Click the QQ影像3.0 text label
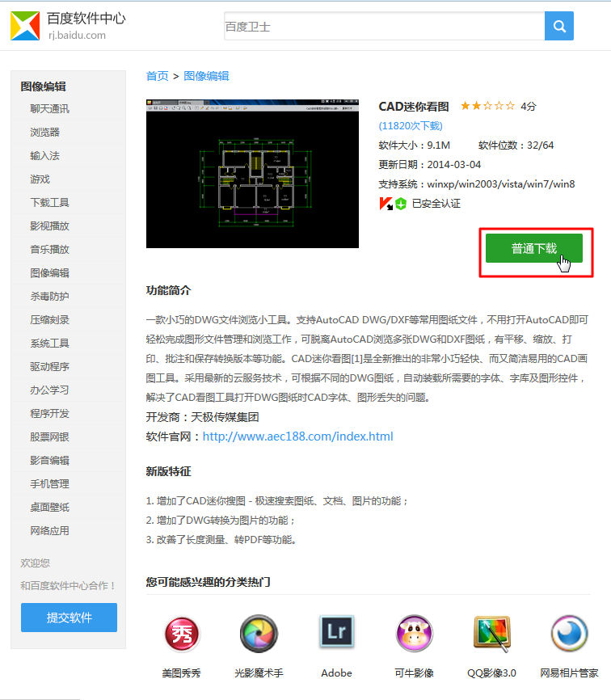 pyautogui.click(x=492, y=673)
